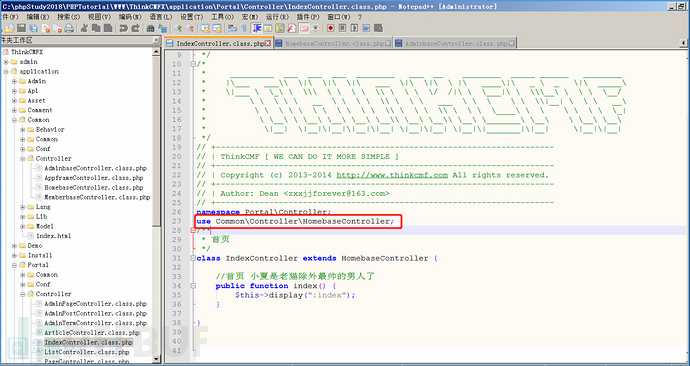Toggle word wrap in toolbar
Viewport: 690px width, 366px height.
tap(232, 28)
